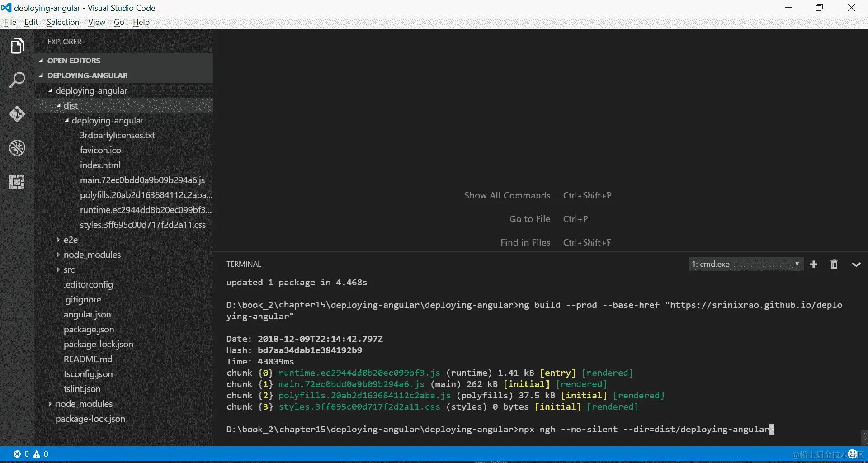Collapse the dist folder
Screen dimensions: 868x463
pos(58,105)
